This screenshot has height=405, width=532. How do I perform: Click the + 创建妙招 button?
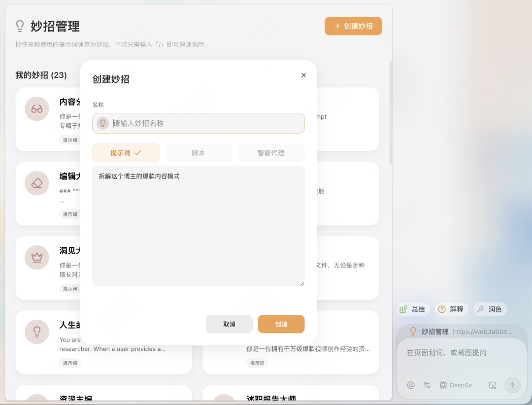353,26
